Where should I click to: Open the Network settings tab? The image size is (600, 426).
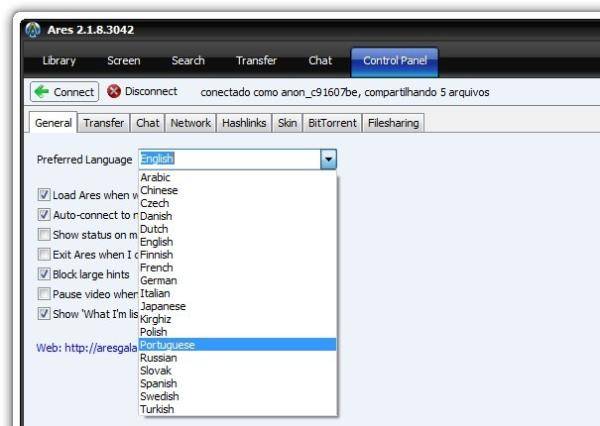[191, 123]
